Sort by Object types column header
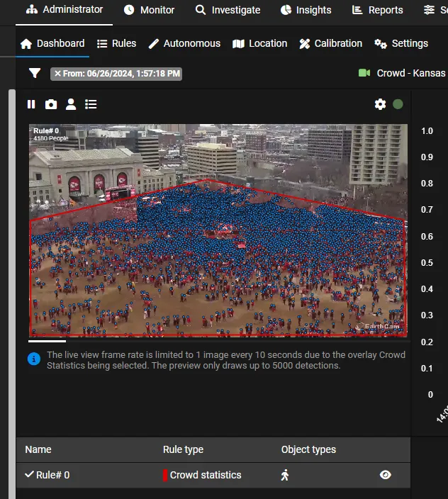The height and width of the screenshot is (499, 448). [x=308, y=449]
